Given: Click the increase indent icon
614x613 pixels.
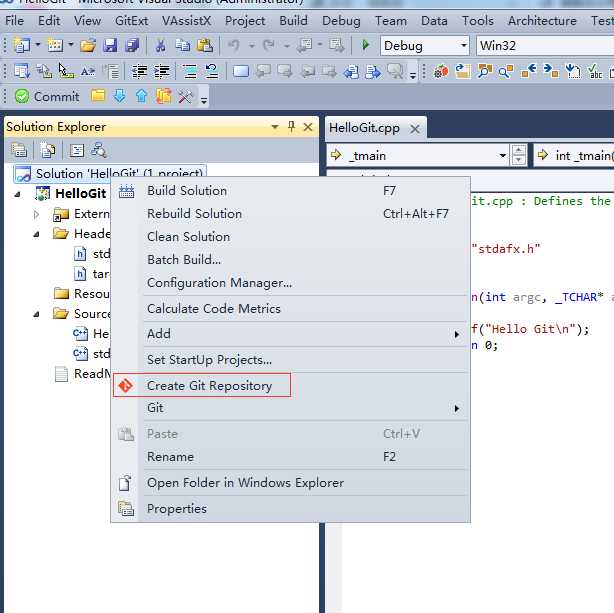Looking at the screenshot, I should 161,72.
